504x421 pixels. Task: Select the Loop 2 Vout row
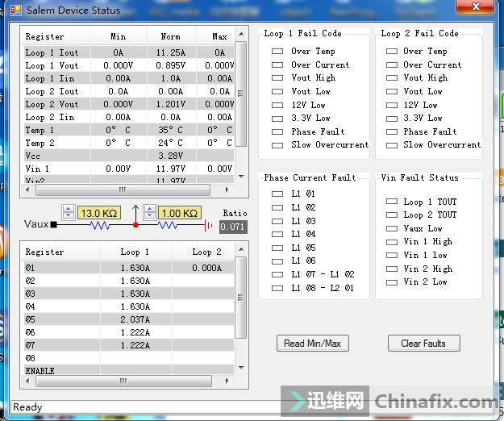click(129, 104)
